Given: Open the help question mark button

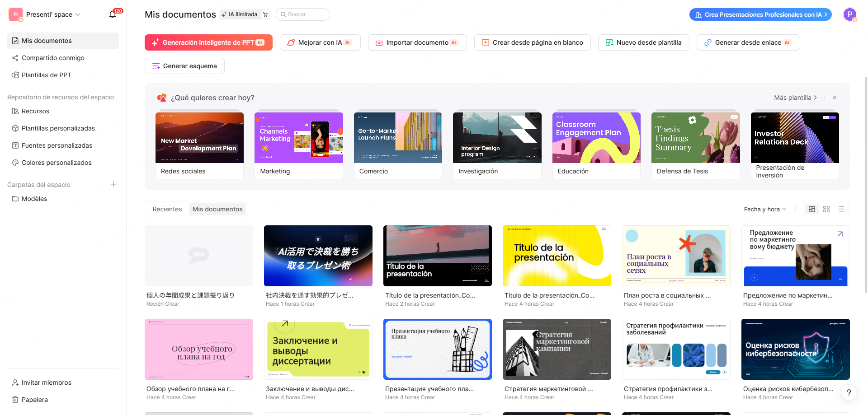Looking at the screenshot, I should [849, 392].
